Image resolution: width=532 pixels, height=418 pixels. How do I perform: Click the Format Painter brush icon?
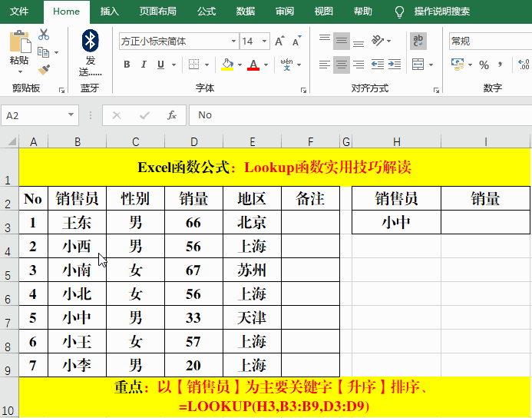click(x=44, y=69)
